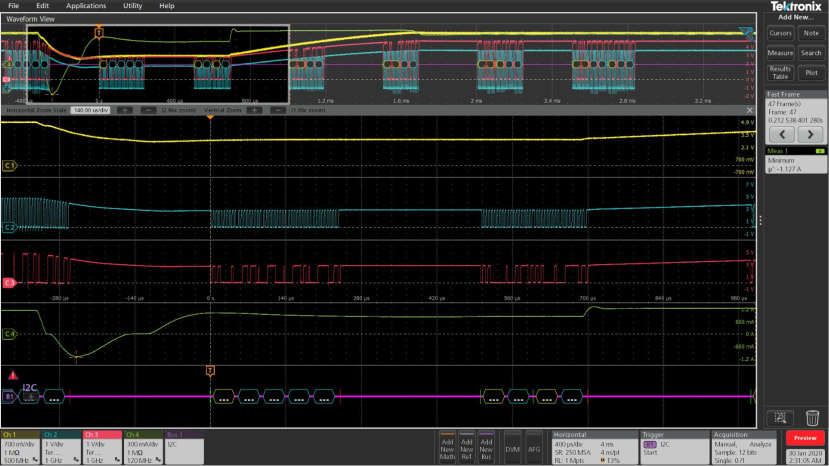Click the trash can delete icon
The image size is (829, 466).
click(812, 418)
